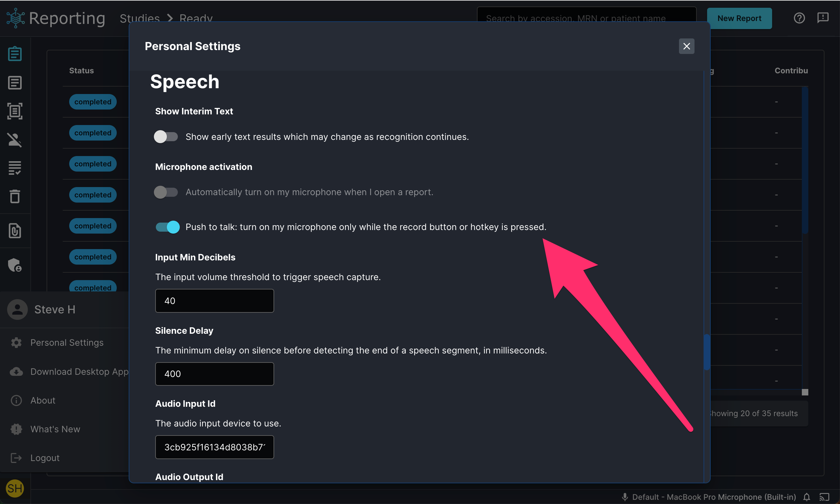Screen dimensions: 840x504
Task: Open the document list icon in sidebar
Action: coord(15,82)
